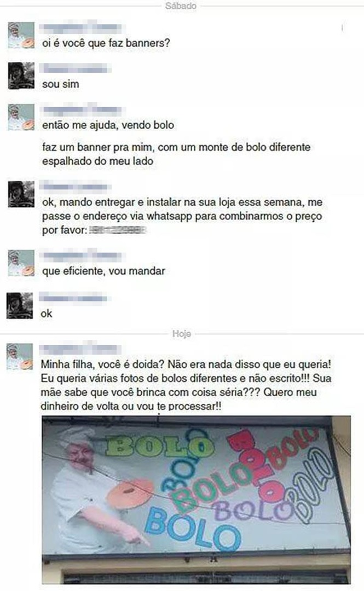
Task: Click the small options mark right of first message
Action: click(x=343, y=28)
